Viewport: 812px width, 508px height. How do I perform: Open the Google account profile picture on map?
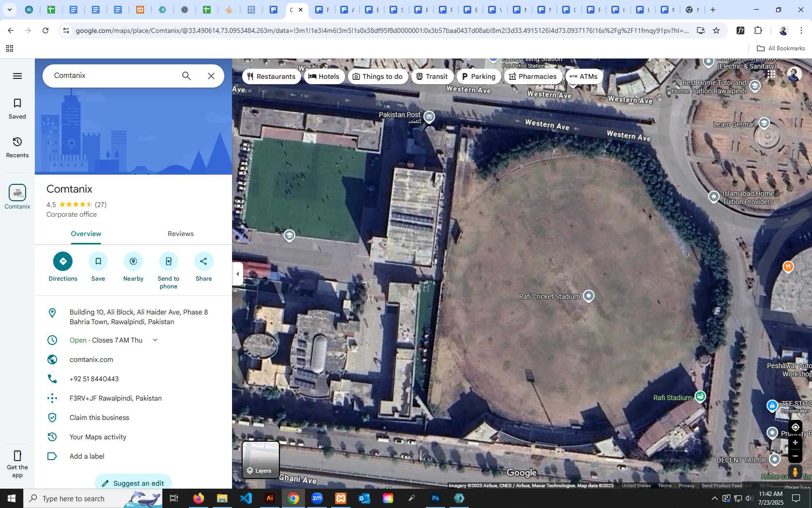click(794, 74)
